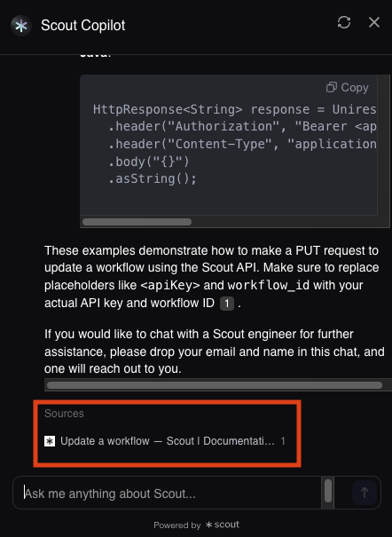392x537 pixels.
Task: Click the scout asterisk logo in footer
Action: [208, 525]
